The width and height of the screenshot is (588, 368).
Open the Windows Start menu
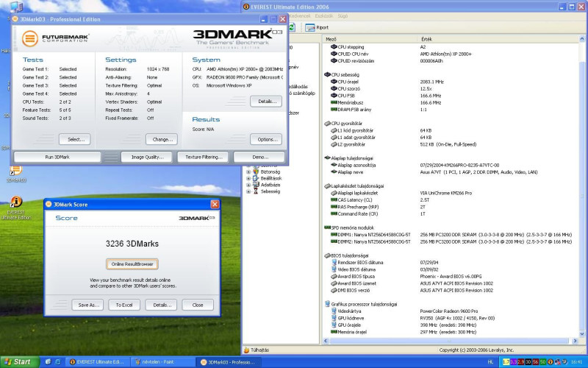(20, 362)
